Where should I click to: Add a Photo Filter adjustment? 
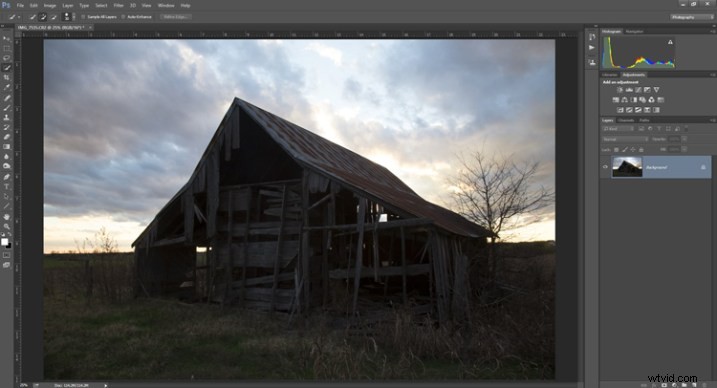click(x=642, y=100)
